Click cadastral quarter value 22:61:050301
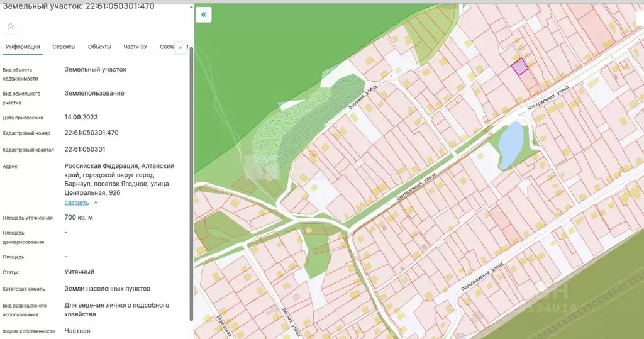Screen dimensions: 644x339 85,150
